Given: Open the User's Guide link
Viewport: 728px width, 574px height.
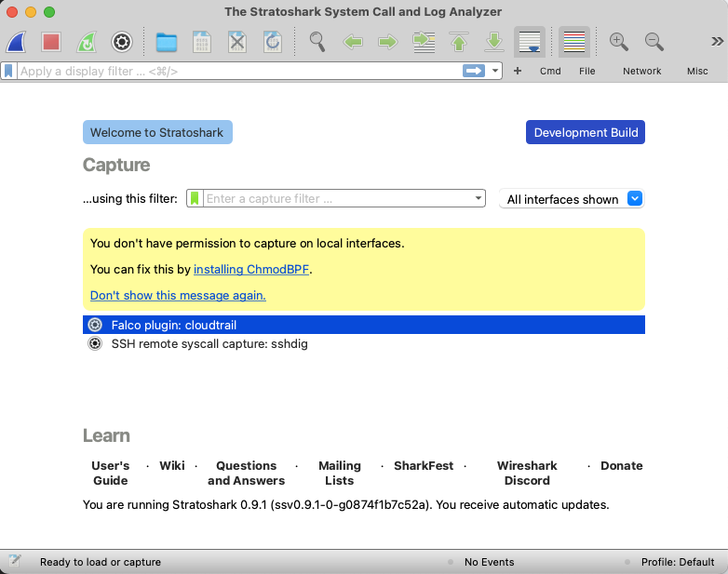Looking at the screenshot, I should 111,473.
